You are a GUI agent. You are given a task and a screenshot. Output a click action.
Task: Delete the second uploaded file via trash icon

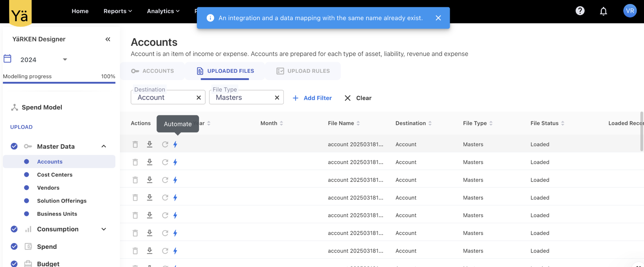[135, 162]
